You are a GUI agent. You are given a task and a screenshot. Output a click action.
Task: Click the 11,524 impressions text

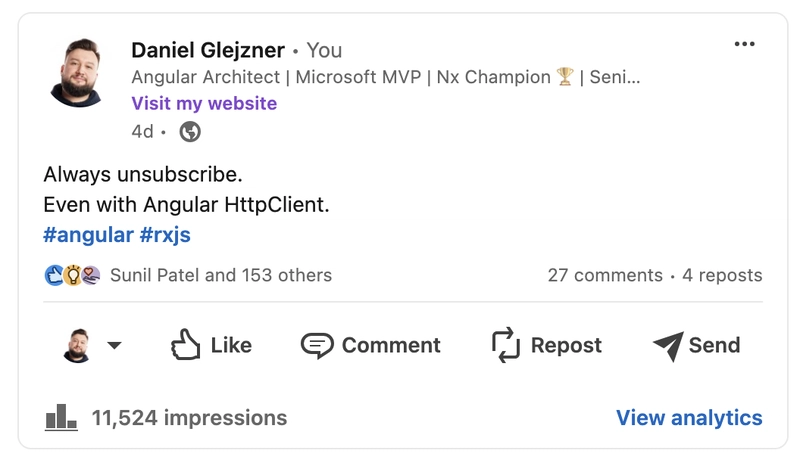pos(189,418)
